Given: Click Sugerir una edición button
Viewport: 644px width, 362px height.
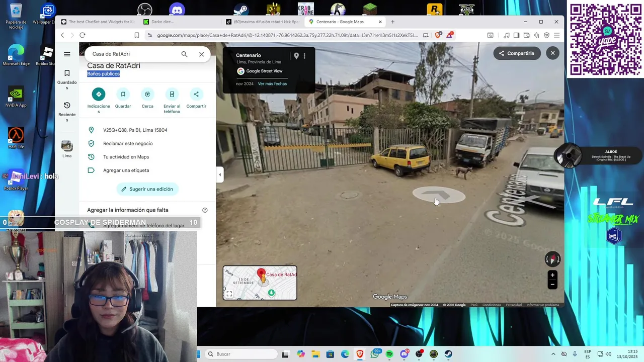Looking at the screenshot, I should [x=147, y=189].
